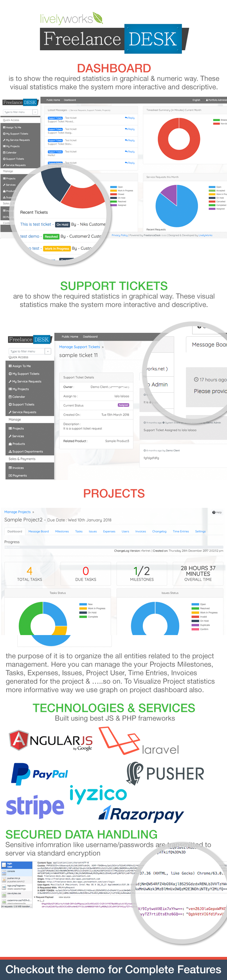
Task: Expand the Portfolio Admin user menu
Action: click(216, 100)
